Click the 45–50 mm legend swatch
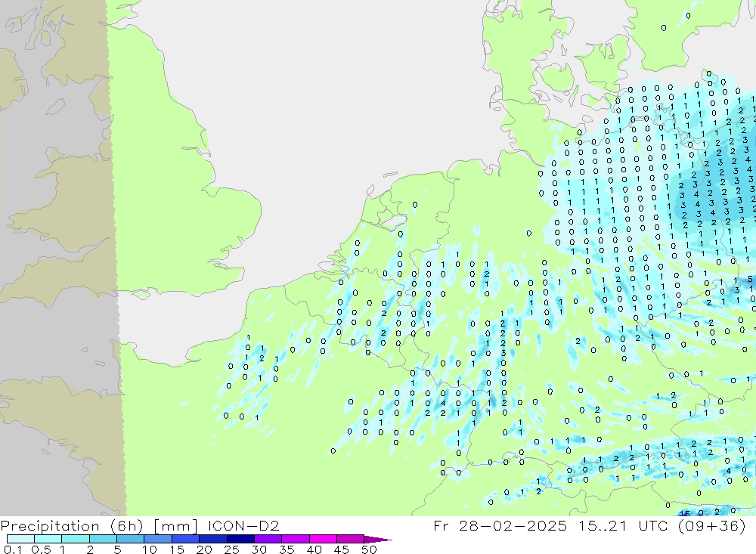This screenshot has height=554, width=756. click(351, 539)
